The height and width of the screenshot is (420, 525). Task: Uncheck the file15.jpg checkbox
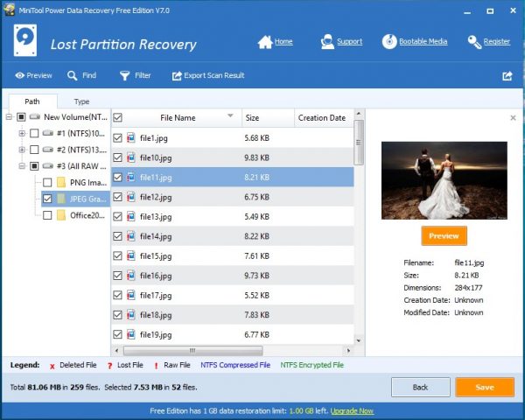click(x=117, y=256)
